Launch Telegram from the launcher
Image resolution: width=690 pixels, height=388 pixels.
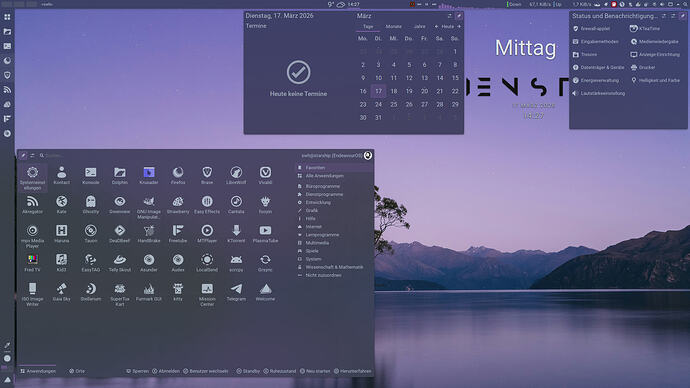236,292
